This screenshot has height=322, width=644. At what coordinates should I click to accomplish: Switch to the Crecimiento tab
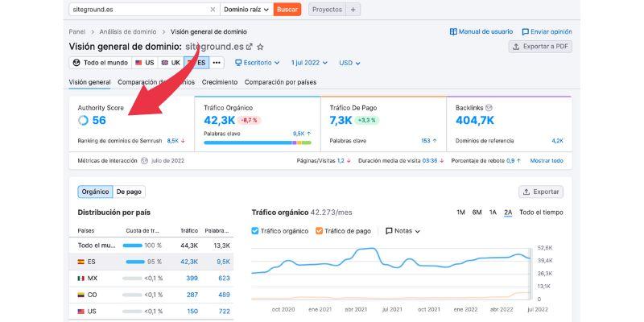(x=219, y=82)
